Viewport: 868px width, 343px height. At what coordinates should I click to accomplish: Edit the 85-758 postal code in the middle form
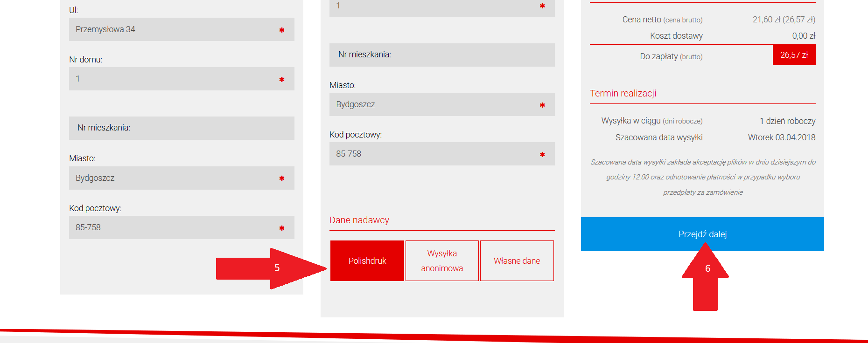433,154
